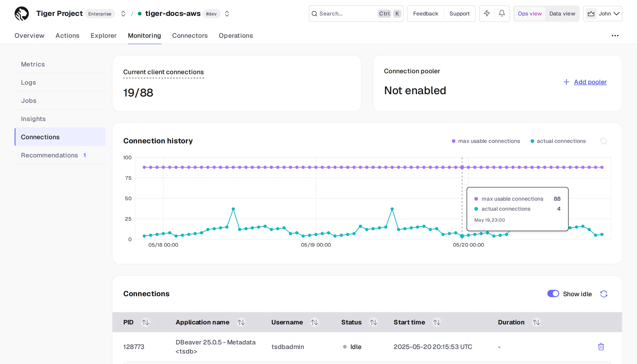Switch to the Connectors tab
This screenshot has height=364, width=637.
pyautogui.click(x=190, y=35)
